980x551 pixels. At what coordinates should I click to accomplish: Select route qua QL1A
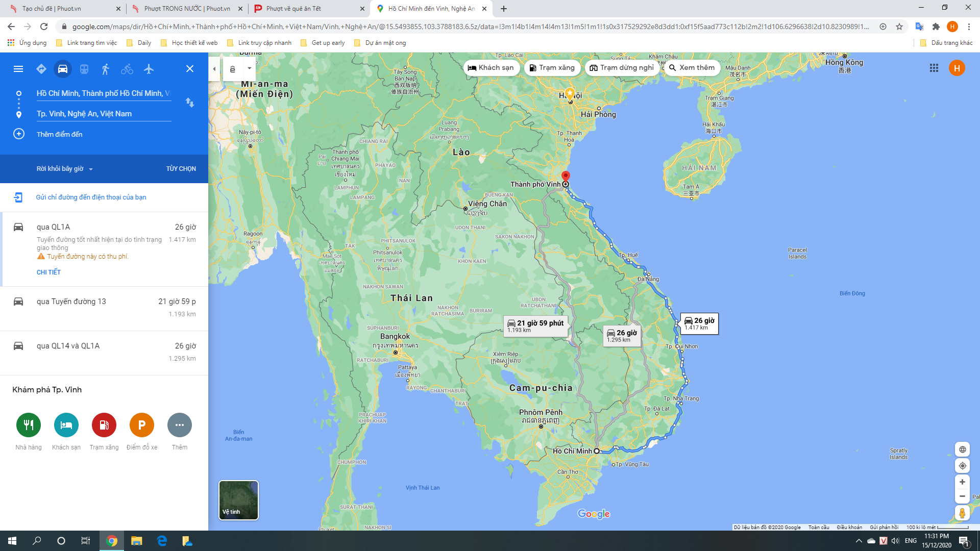[104, 249]
